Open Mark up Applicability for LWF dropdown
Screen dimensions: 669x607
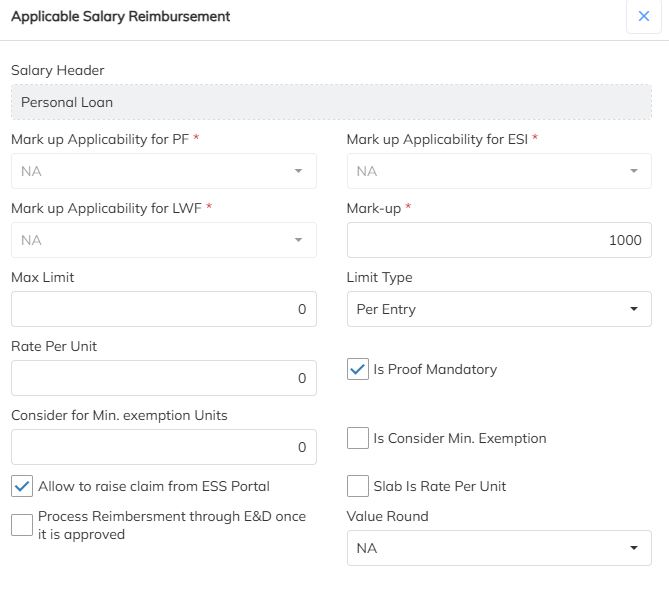pos(163,240)
